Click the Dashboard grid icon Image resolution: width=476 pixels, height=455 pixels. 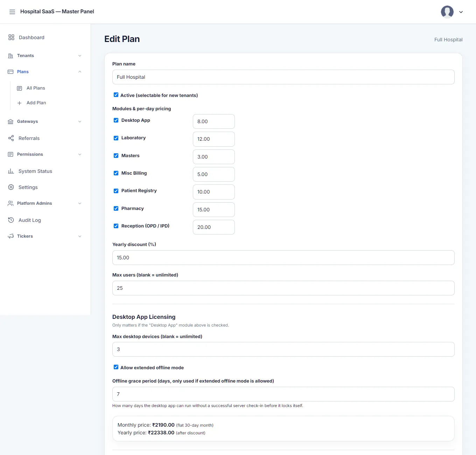pos(11,37)
